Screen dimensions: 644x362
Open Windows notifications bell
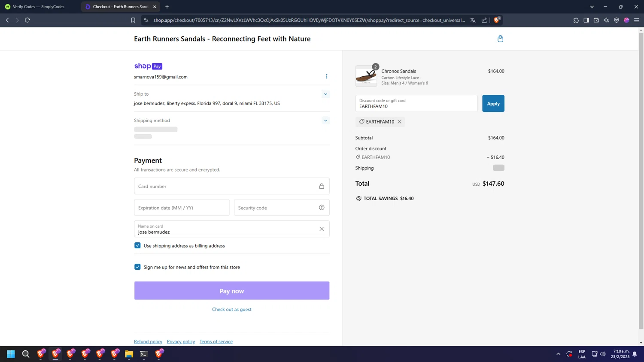tap(635, 354)
